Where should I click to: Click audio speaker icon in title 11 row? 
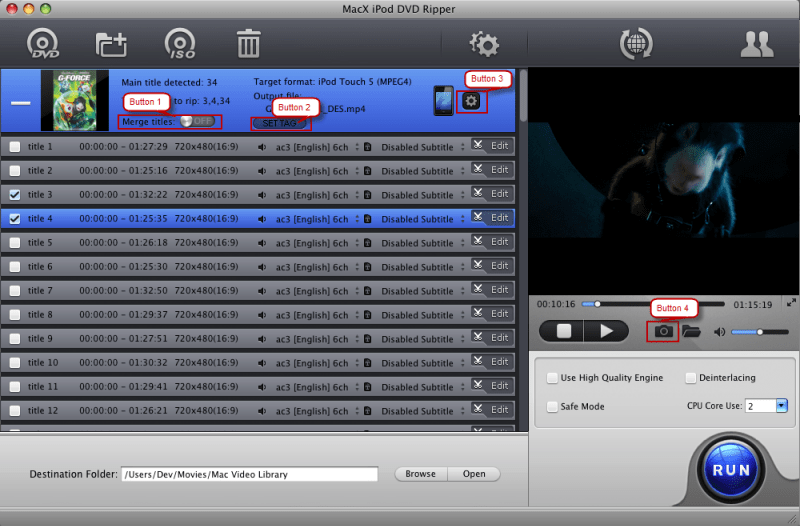coord(262,387)
